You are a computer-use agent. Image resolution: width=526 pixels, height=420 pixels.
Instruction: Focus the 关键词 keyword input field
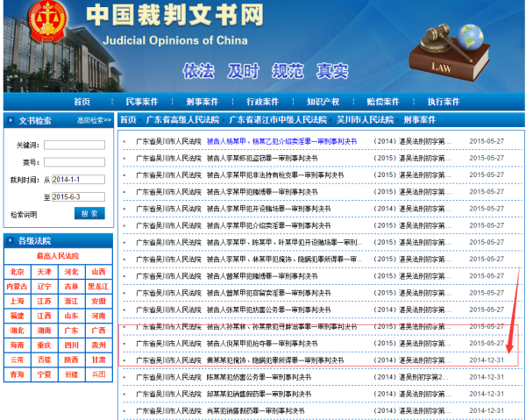75,145
